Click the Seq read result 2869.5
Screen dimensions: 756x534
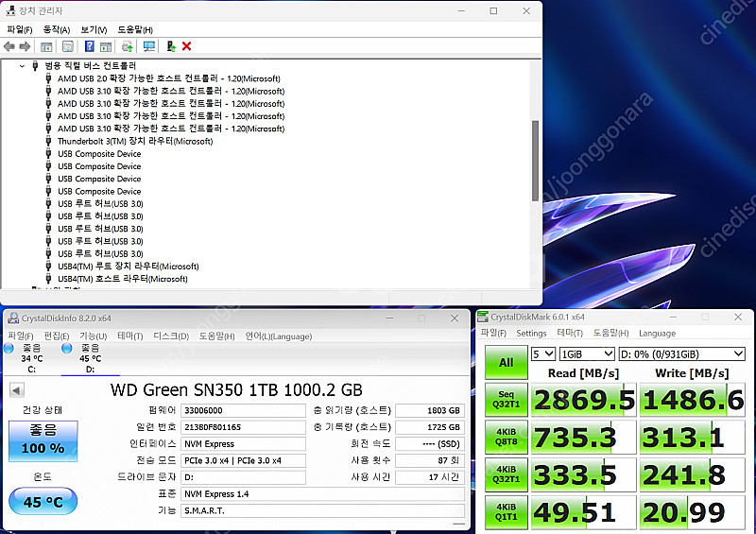point(583,400)
